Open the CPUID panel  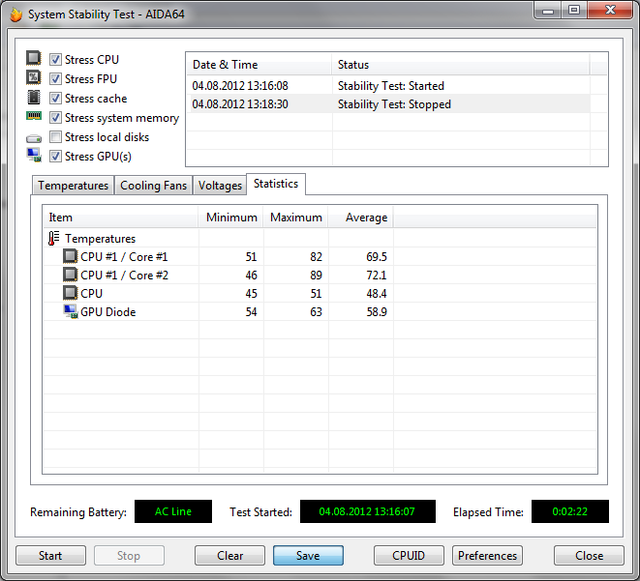coord(409,555)
